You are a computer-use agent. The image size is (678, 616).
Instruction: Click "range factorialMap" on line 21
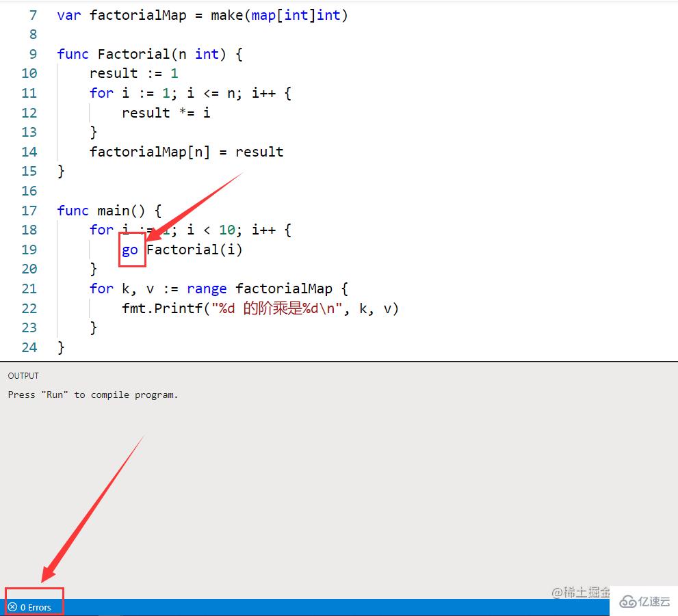tap(259, 289)
